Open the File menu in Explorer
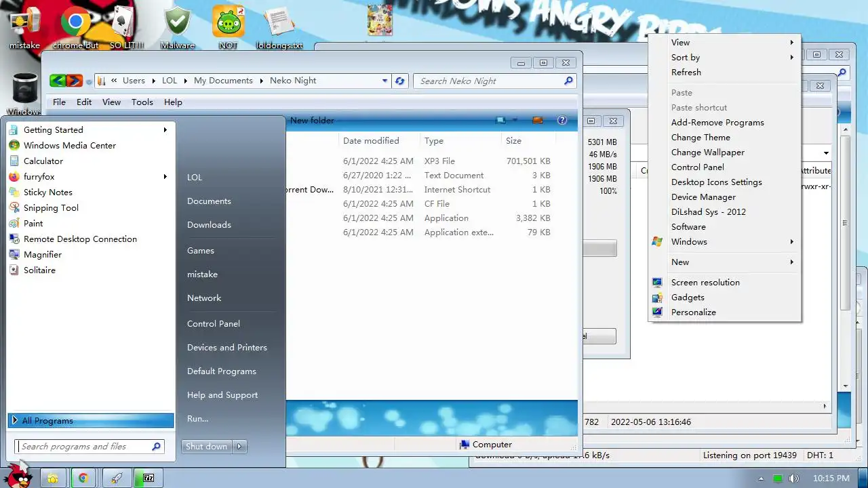 59,102
